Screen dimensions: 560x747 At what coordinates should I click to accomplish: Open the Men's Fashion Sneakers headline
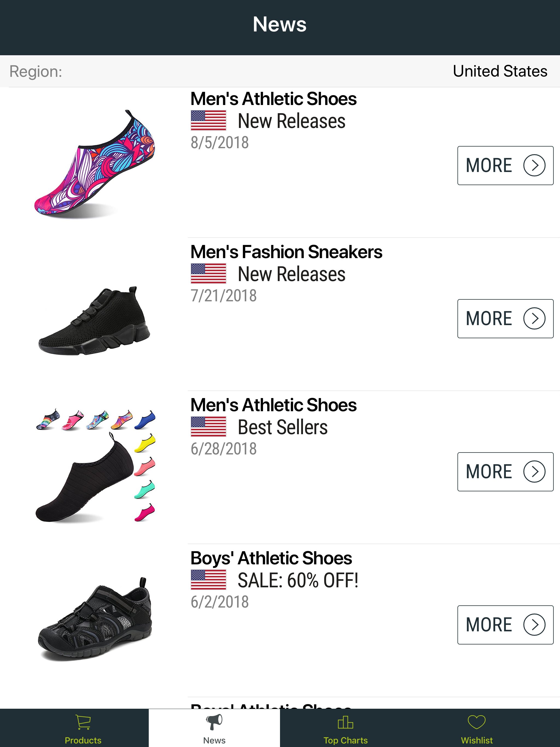click(x=286, y=252)
